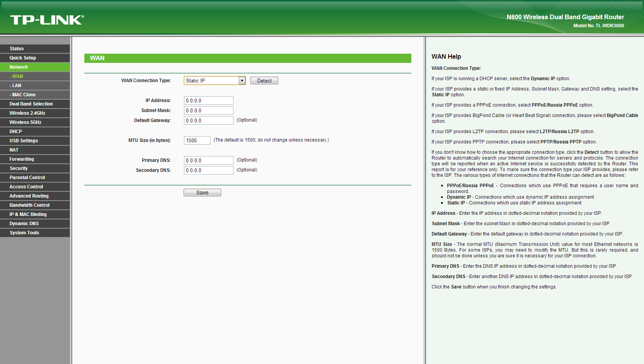Select the Network menu item
644x364 pixels.
[35, 67]
